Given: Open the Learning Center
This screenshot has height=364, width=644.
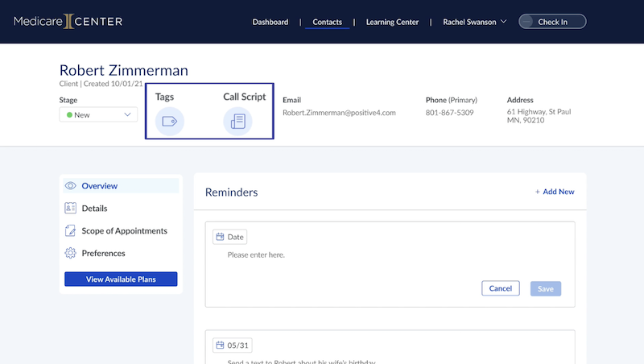Looking at the screenshot, I should [392, 22].
